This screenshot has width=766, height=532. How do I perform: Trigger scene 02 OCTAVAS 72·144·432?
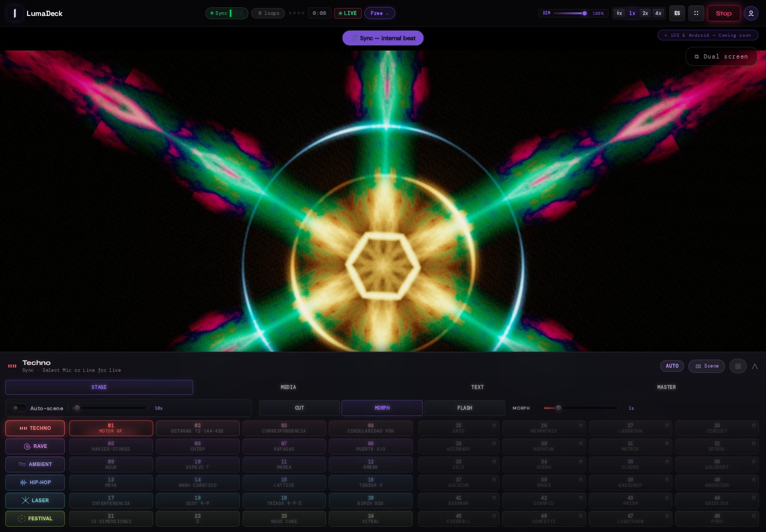pyautogui.click(x=197, y=428)
